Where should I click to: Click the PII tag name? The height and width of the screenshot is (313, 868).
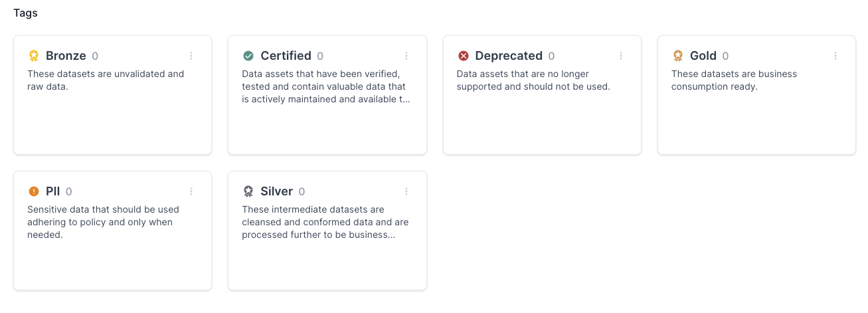53,191
